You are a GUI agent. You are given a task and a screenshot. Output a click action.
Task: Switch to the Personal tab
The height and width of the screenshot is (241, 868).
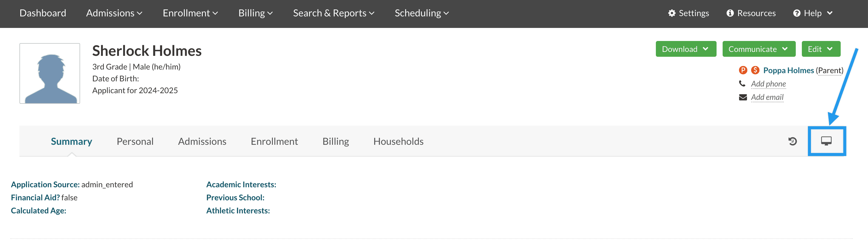(135, 141)
